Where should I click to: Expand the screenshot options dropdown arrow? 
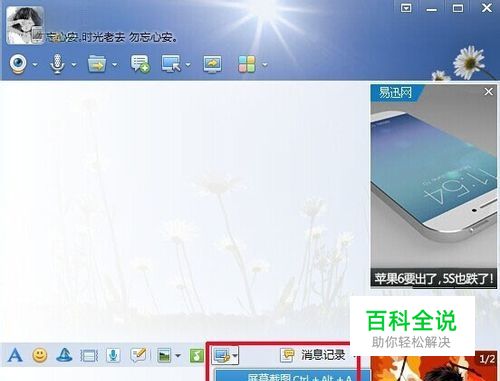click(235, 356)
